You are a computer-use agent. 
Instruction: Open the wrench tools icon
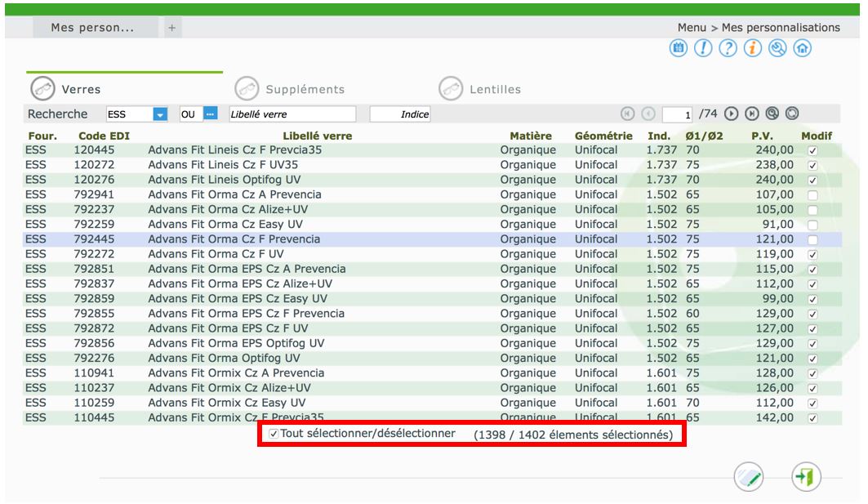[777, 48]
